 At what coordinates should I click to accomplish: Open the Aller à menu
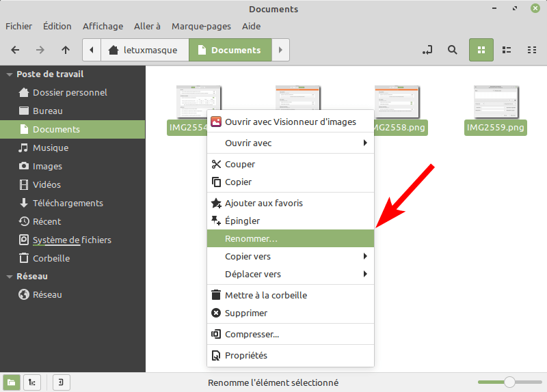[x=147, y=27]
